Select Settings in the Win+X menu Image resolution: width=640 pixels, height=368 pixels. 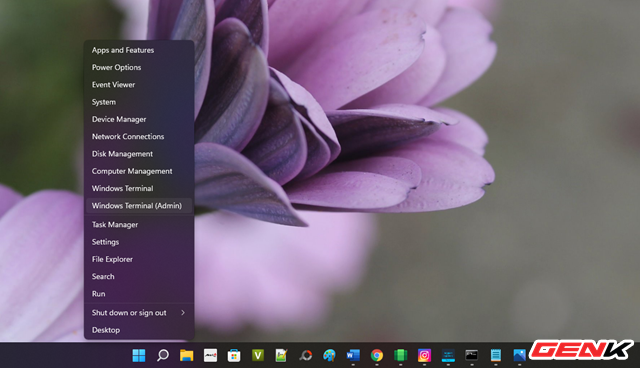coord(139,242)
